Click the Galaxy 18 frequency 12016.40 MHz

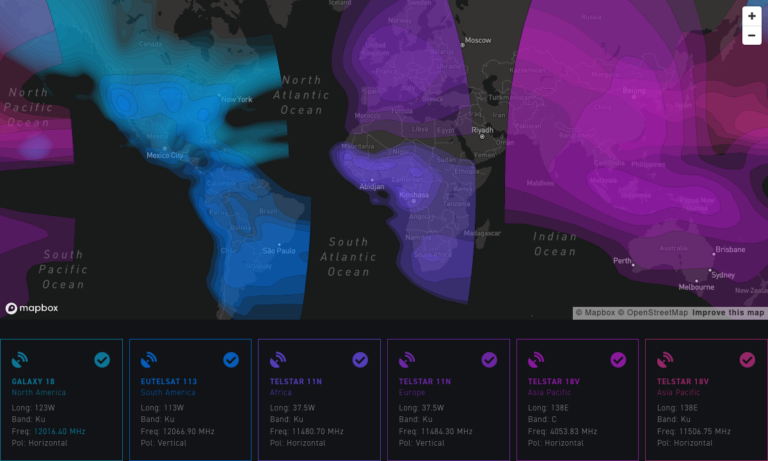click(x=60, y=431)
